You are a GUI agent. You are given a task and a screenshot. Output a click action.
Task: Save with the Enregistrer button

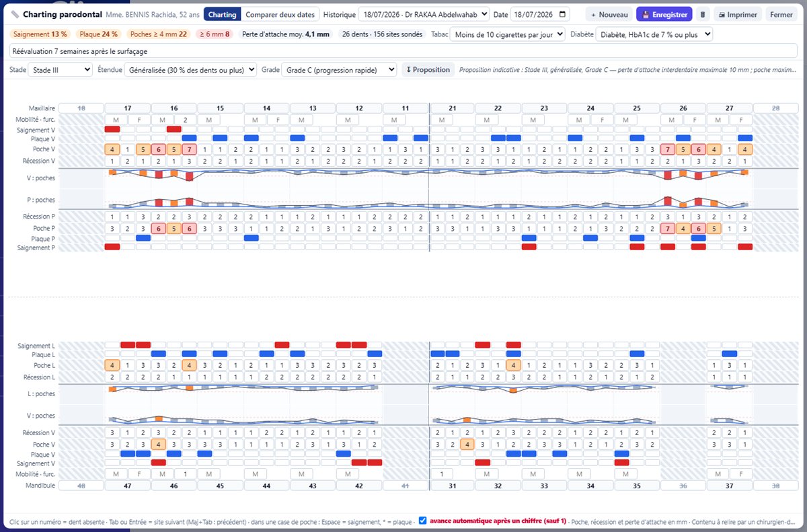(664, 14)
